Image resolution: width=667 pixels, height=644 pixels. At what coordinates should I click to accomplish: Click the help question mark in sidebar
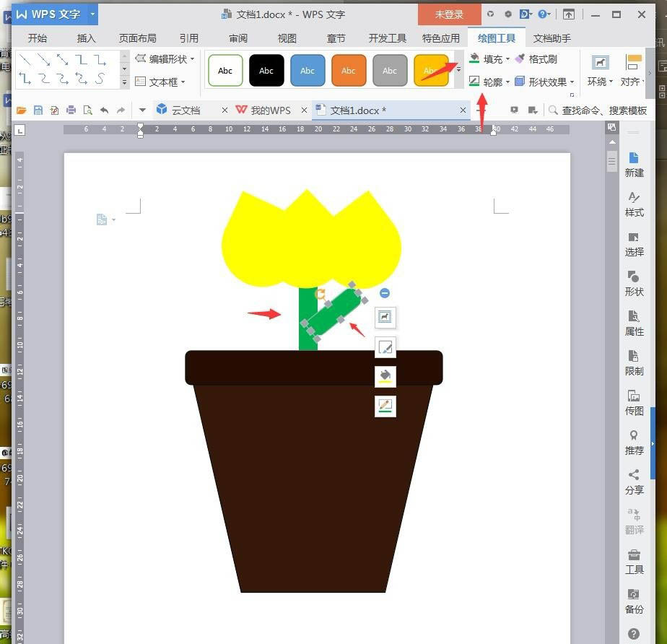pos(633,634)
